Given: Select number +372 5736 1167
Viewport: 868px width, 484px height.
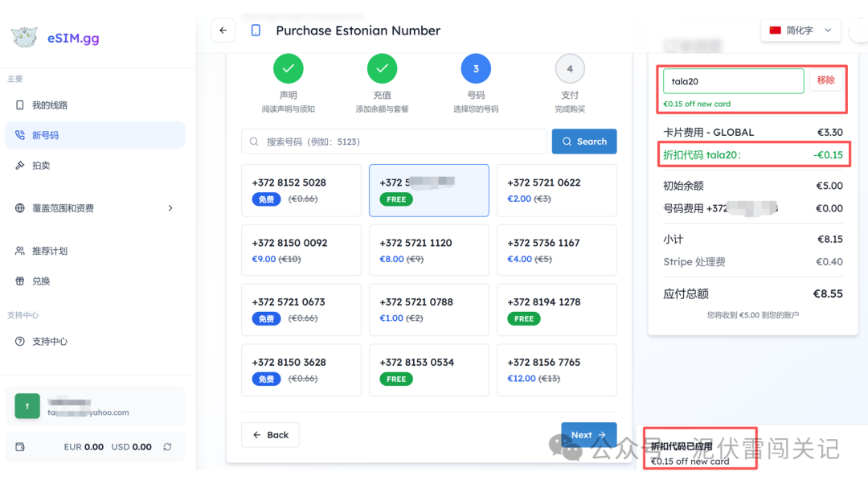Looking at the screenshot, I should (x=556, y=250).
